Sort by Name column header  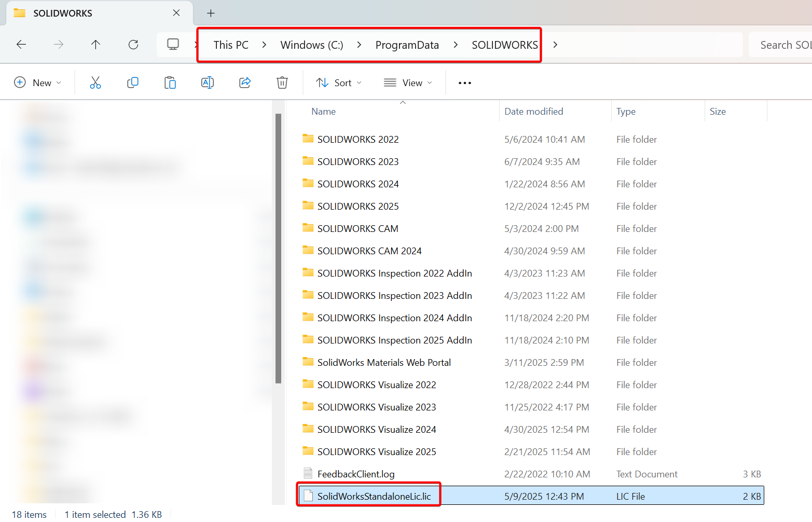[x=324, y=112]
